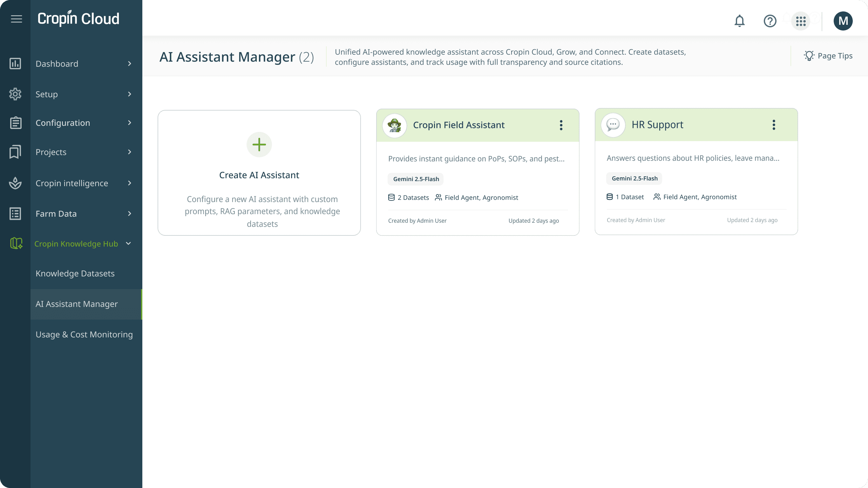Click the Cropin intelligence plant icon
Screen dimensions: 868x488
15,183
